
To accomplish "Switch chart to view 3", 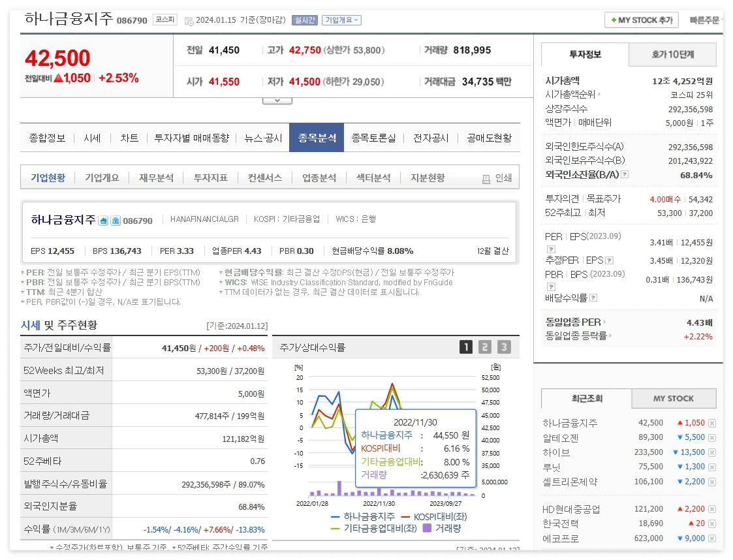I will coord(503,347).
